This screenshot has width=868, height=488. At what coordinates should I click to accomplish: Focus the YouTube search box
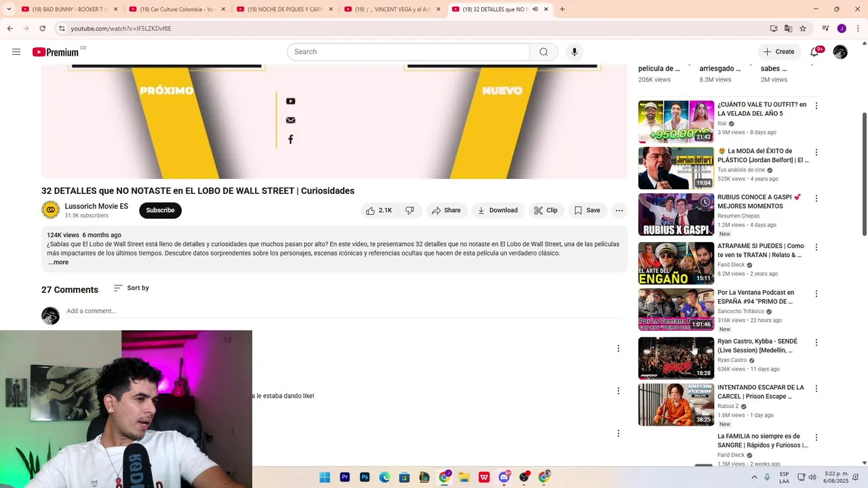click(408, 52)
